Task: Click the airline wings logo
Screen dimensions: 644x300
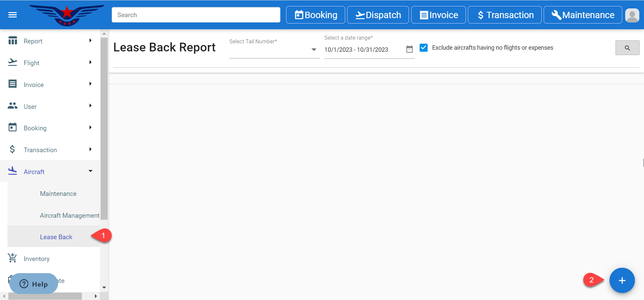Action: click(x=67, y=15)
